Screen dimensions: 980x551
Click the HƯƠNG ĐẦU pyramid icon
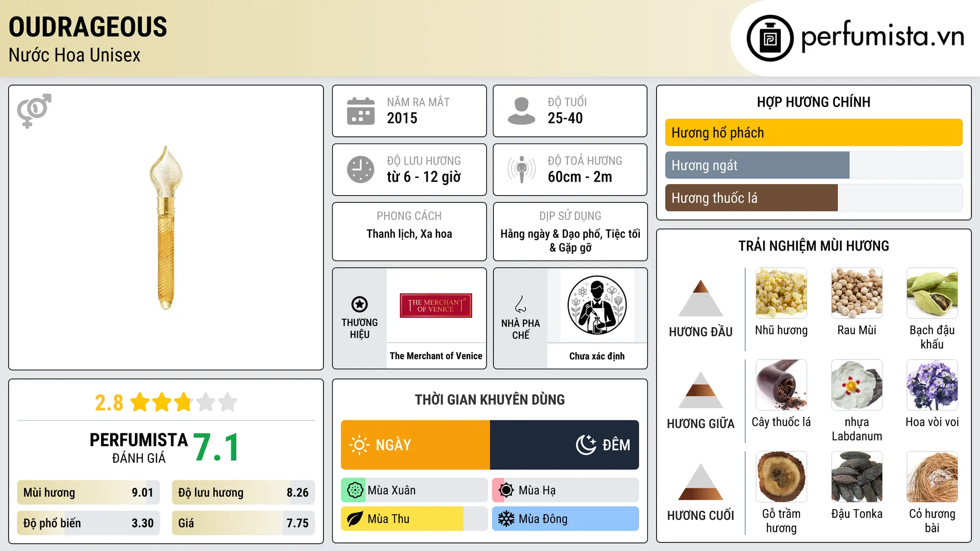[701, 298]
